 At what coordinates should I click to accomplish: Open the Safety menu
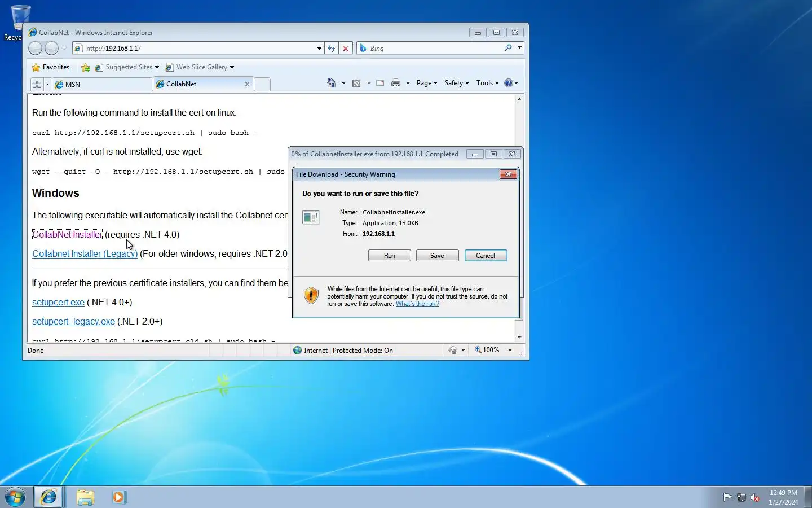click(x=457, y=83)
